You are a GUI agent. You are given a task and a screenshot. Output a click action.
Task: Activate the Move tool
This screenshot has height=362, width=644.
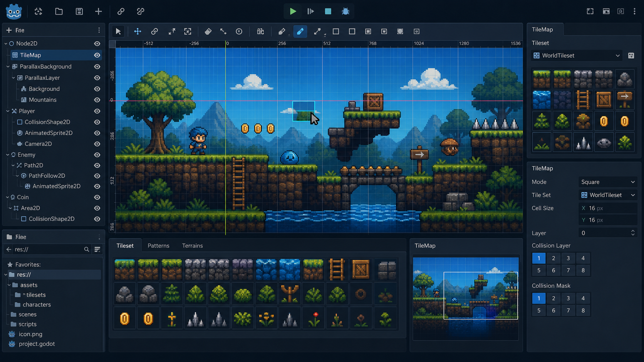(x=138, y=32)
